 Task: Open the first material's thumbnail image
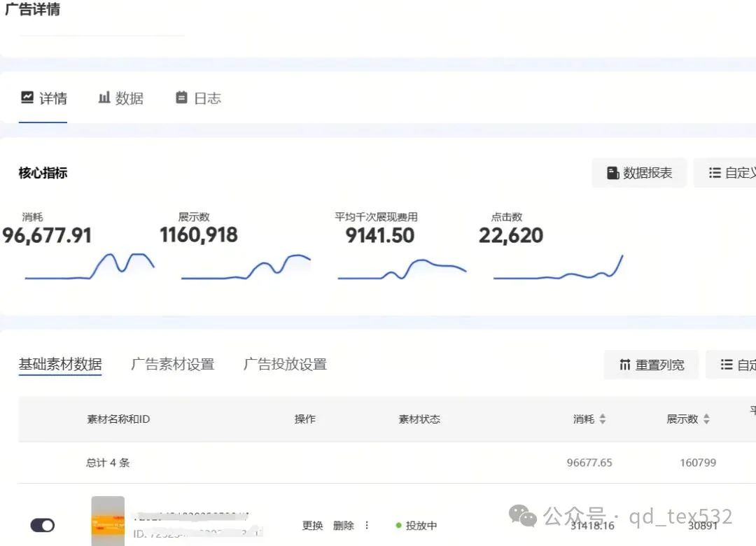(x=108, y=521)
